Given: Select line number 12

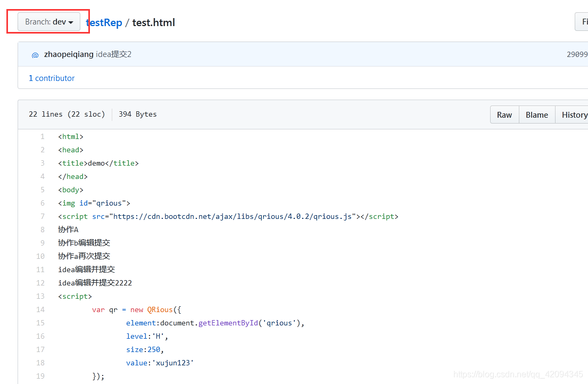Looking at the screenshot, I should [x=40, y=283].
